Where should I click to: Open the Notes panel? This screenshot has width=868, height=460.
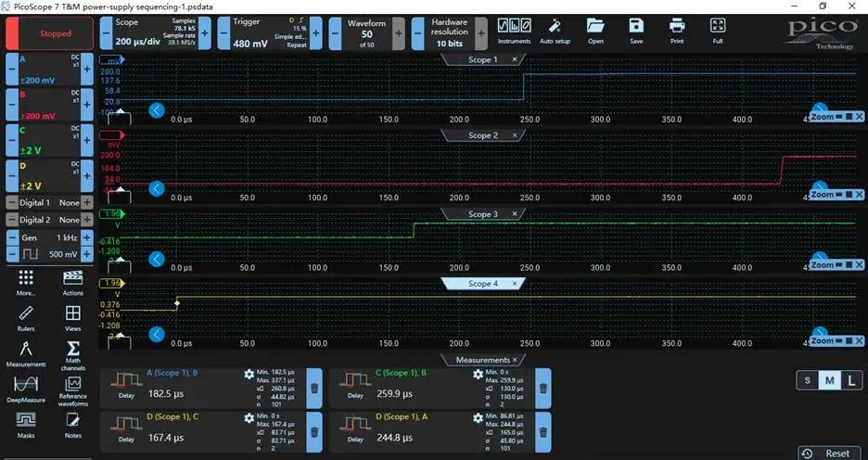72,425
